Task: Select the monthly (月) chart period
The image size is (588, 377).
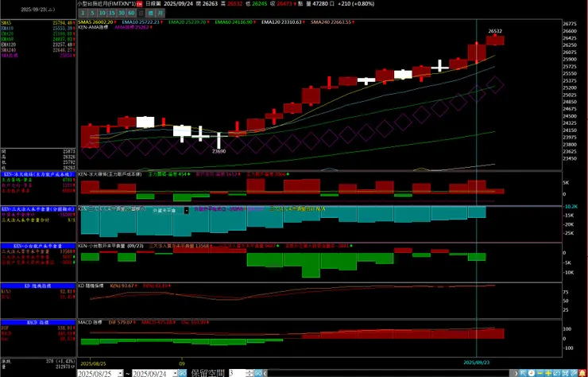Action: tap(161, 13)
